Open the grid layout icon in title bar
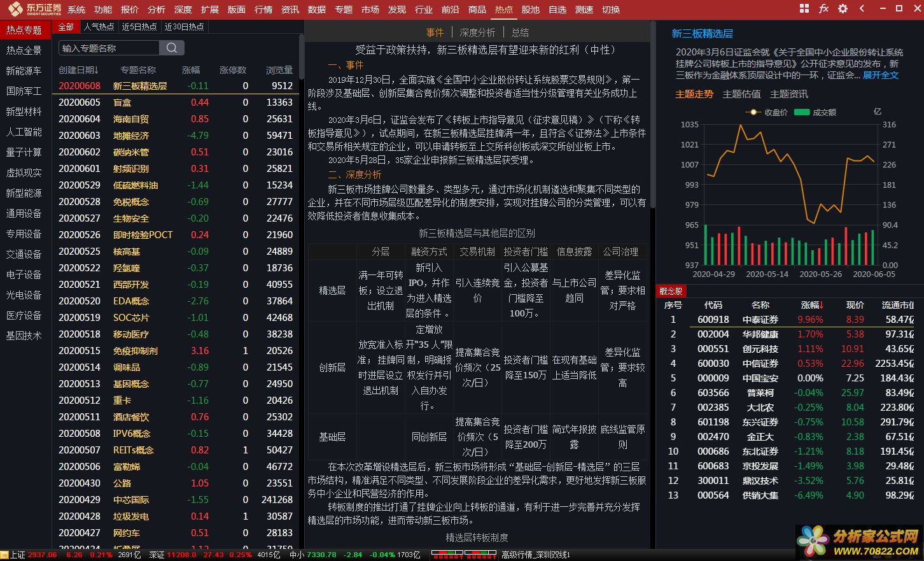 (804, 9)
